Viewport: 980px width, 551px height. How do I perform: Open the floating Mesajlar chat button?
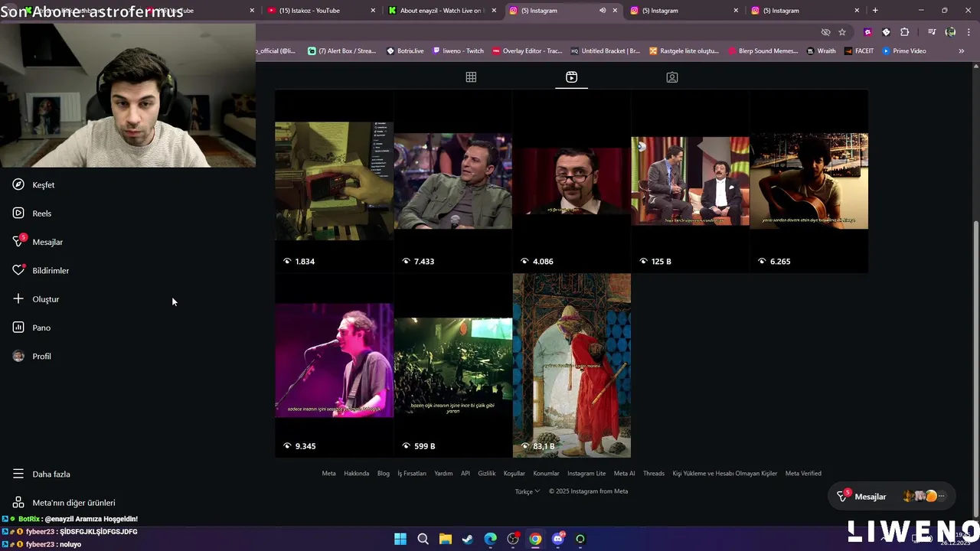point(893,497)
